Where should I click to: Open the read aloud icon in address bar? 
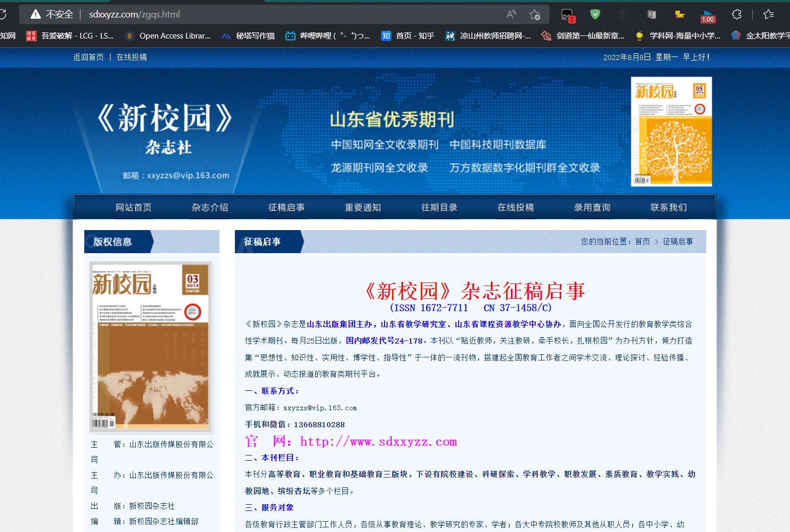(511, 14)
